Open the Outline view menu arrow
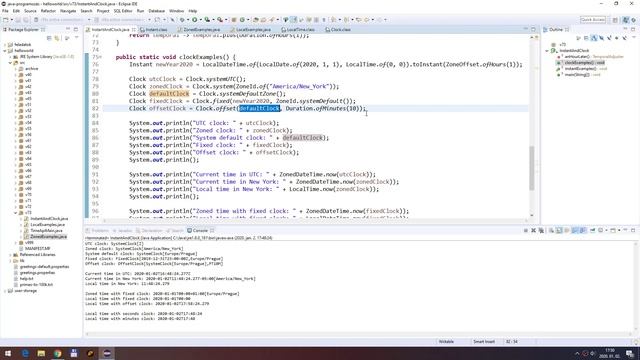The width and height of the screenshot is (640, 360). [633, 38]
